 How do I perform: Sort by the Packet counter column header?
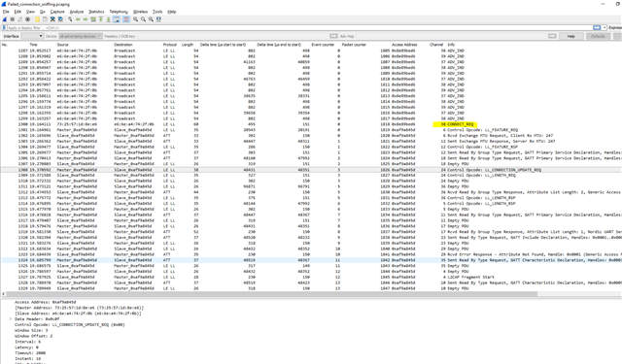pyautogui.click(x=354, y=45)
